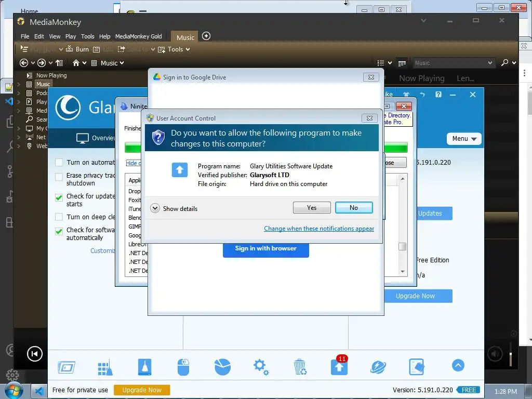Click 'Change when these notifications appear' link
Viewport: 532px width, 399px height.
319,229
